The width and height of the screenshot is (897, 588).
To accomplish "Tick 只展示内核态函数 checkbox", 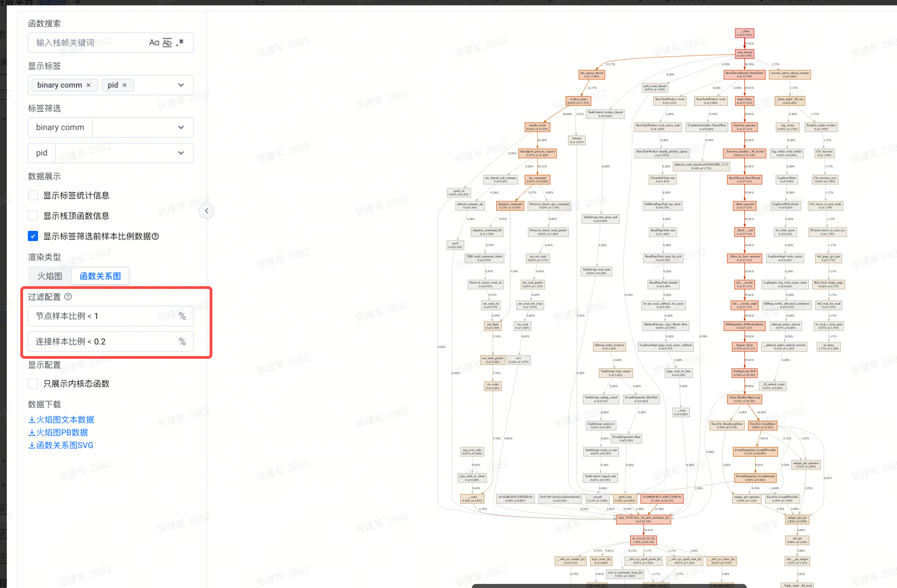I will pos(33,384).
